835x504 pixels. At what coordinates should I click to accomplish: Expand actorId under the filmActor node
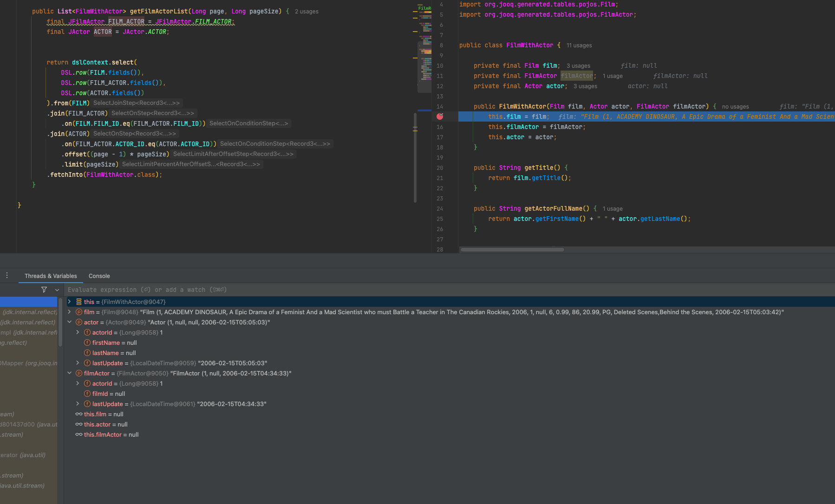tap(78, 383)
